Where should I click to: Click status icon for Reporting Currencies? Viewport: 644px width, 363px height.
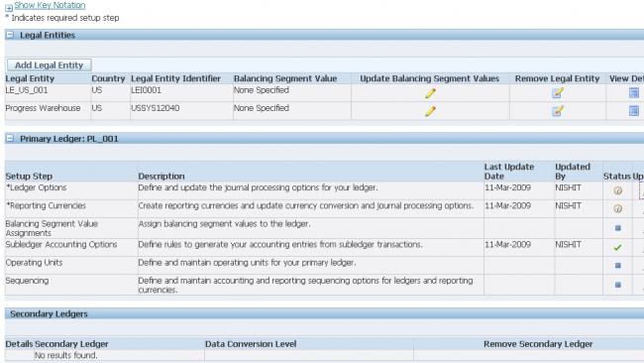tap(617, 208)
